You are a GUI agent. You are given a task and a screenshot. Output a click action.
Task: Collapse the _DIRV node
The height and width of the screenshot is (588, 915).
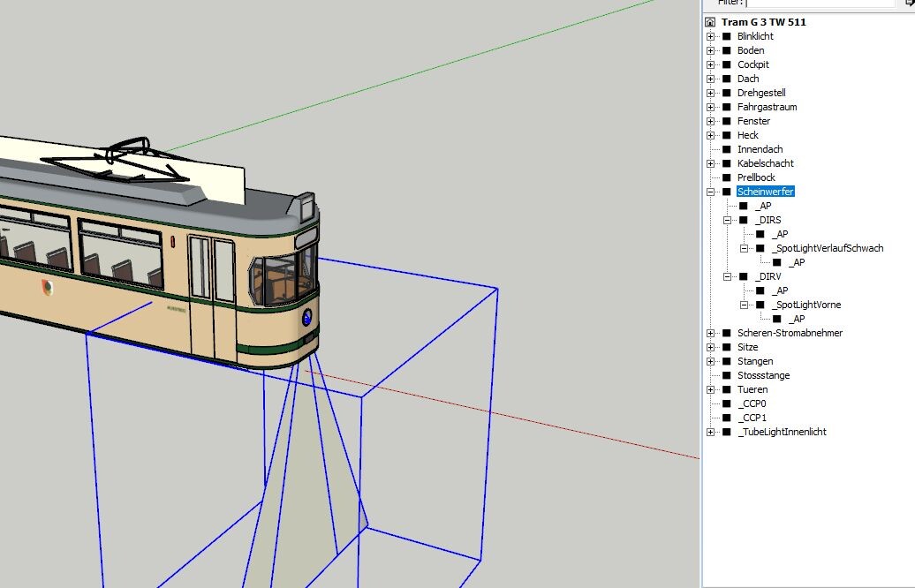[x=728, y=276]
